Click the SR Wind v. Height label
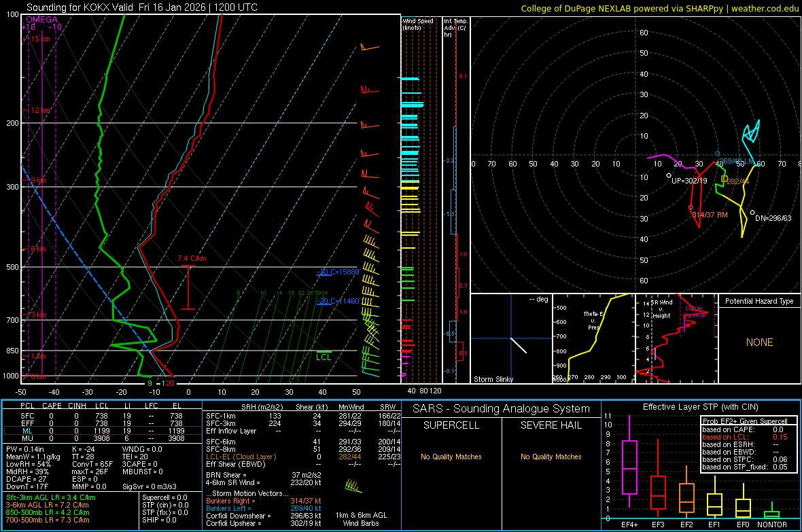 661,309
